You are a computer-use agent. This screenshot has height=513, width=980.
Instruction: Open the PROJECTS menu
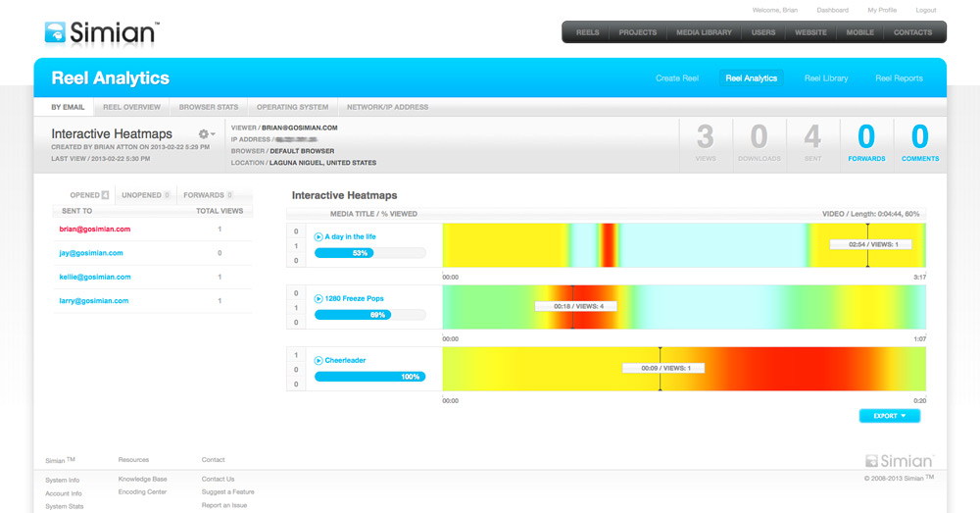click(x=638, y=32)
